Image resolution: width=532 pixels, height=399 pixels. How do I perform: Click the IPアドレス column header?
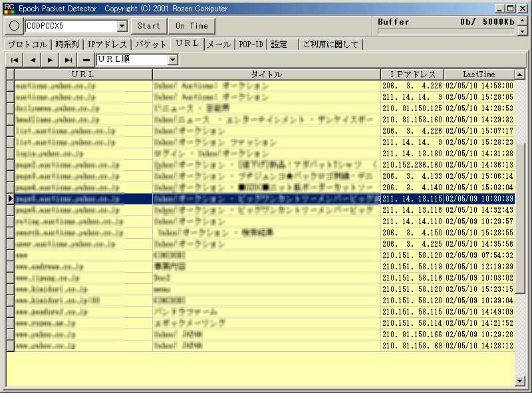tap(412, 74)
